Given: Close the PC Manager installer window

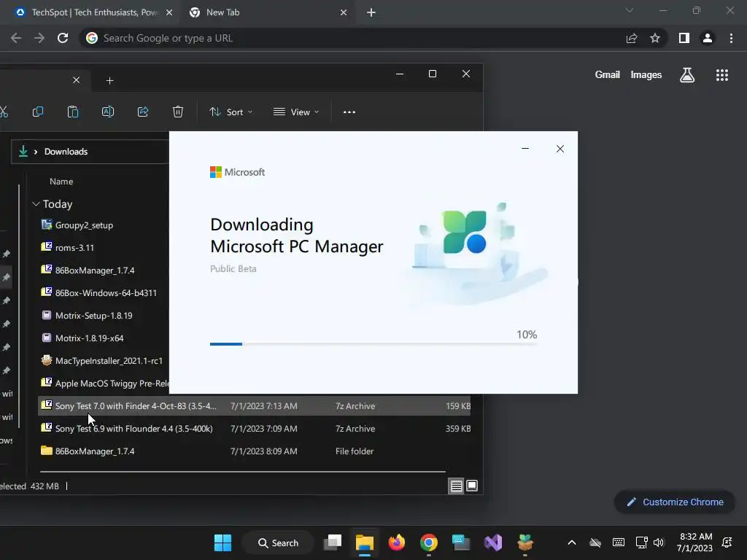Looking at the screenshot, I should pos(560,149).
